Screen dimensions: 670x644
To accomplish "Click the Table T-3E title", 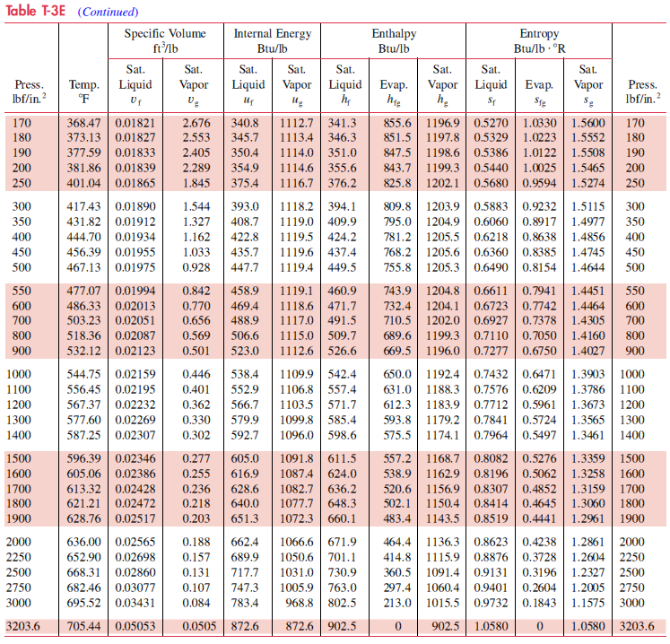I will [x=35, y=11].
